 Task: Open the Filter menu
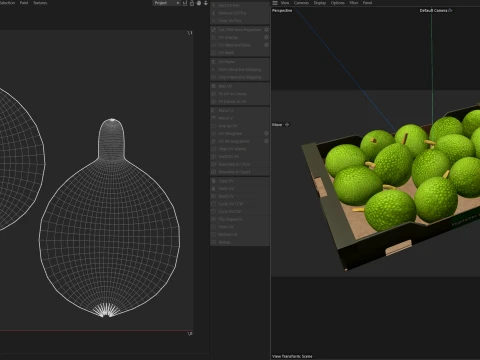pyautogui.click(x=354, y=3)
